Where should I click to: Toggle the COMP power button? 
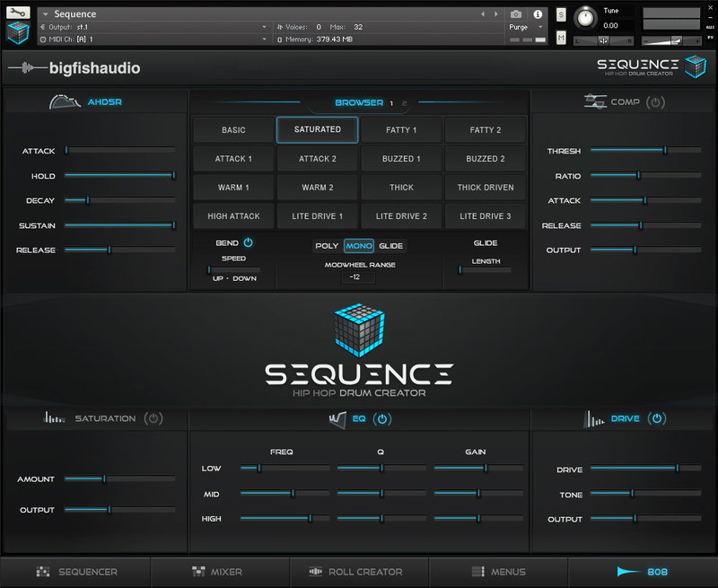click(x=656, y=102)
